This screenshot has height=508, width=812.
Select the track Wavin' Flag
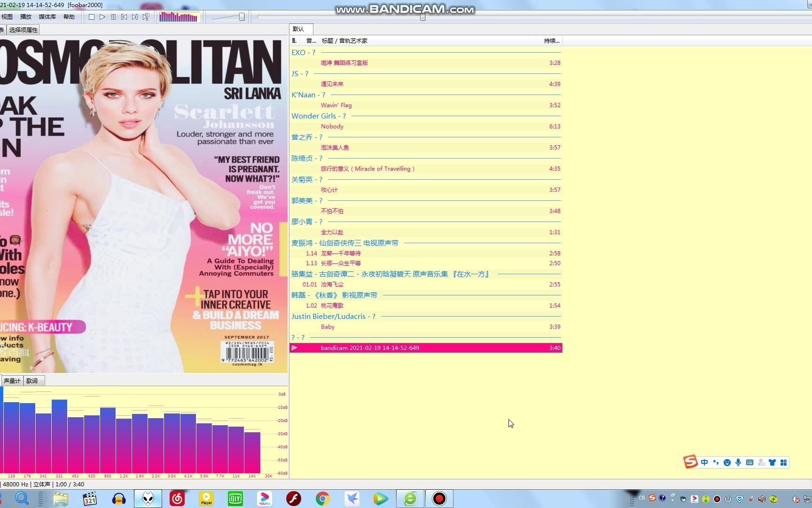[426, 105]
